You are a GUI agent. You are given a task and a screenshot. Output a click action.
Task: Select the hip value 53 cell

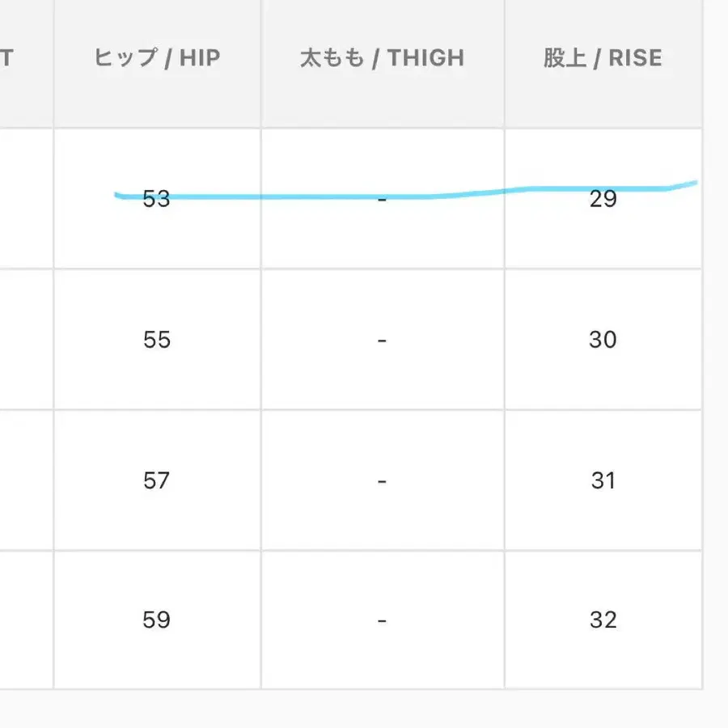(x=157, y=199)
